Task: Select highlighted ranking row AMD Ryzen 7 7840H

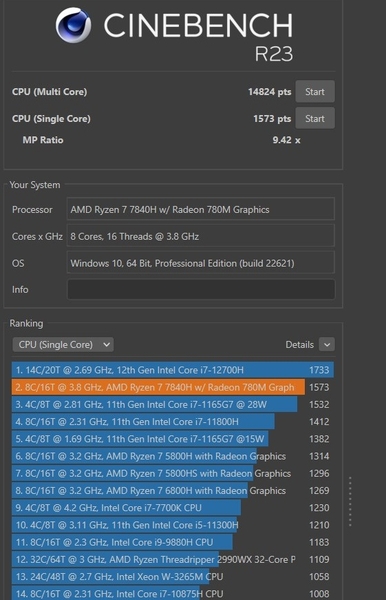Action: (173, 387)
